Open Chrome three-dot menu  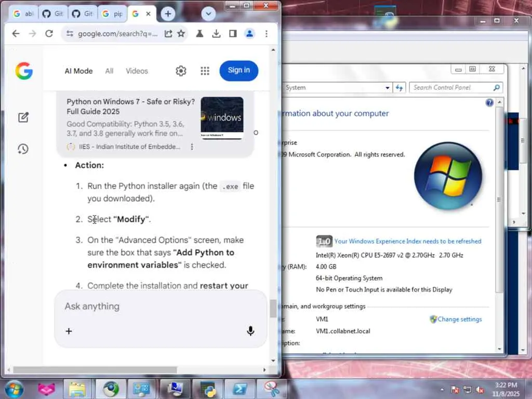point(267,33)
